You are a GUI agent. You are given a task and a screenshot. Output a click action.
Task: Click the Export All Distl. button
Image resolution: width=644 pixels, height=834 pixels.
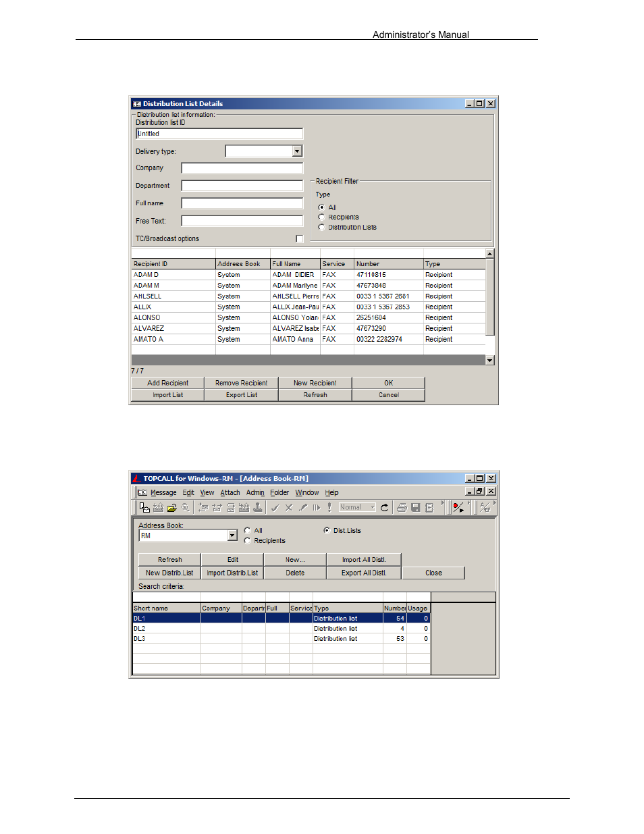click(x=364, y=573)
